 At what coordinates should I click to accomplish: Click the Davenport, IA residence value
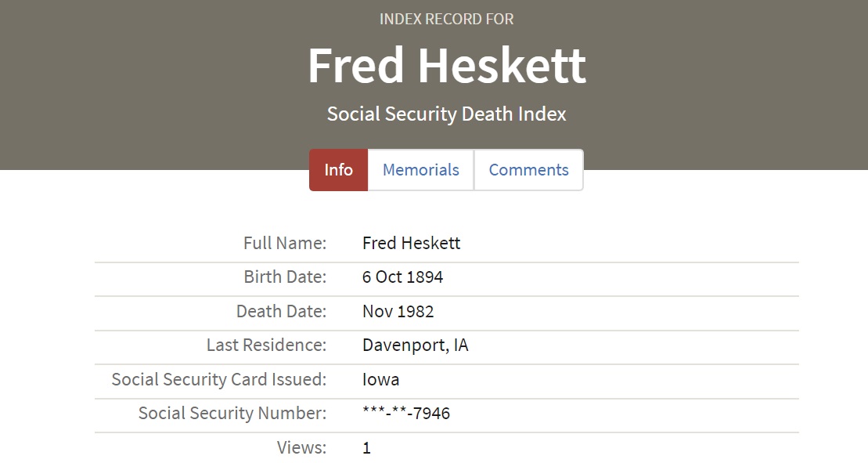pyautogui.click(x=415, y=345)
